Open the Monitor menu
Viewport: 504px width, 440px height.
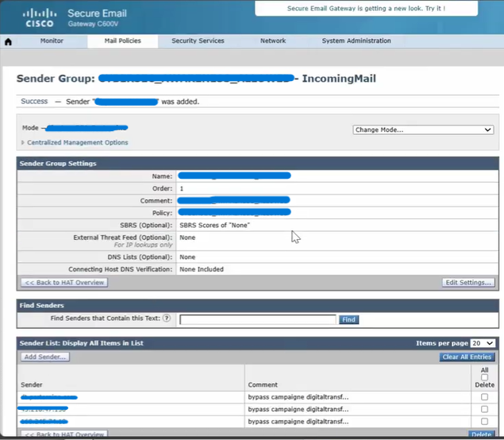(x=52, y=41)
